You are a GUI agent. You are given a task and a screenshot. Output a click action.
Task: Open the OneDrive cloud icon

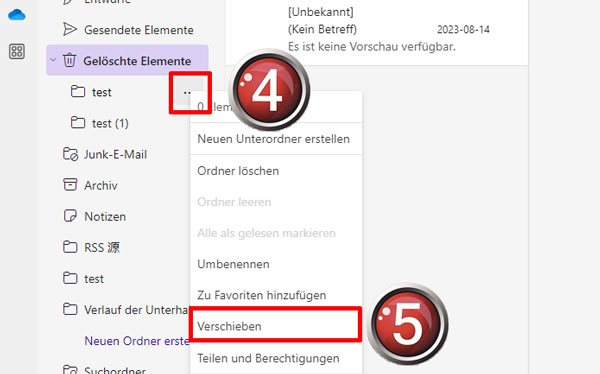coord(16,15)
